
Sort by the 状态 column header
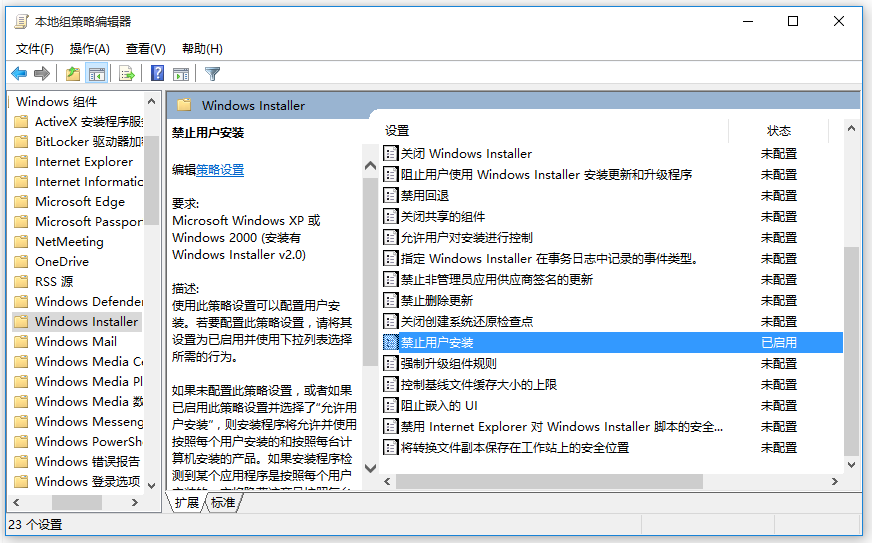click(779, 131)
